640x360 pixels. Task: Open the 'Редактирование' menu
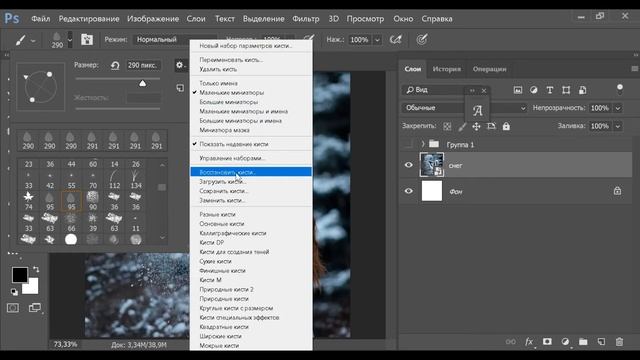[89, 19]
